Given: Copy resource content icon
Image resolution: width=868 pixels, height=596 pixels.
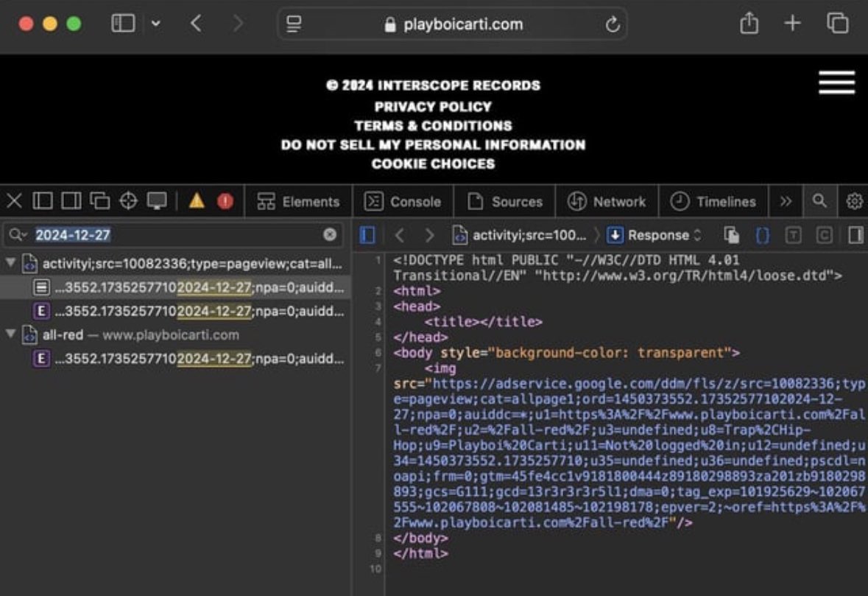Looking at the screenshot, I should click(x=732, y=236).
